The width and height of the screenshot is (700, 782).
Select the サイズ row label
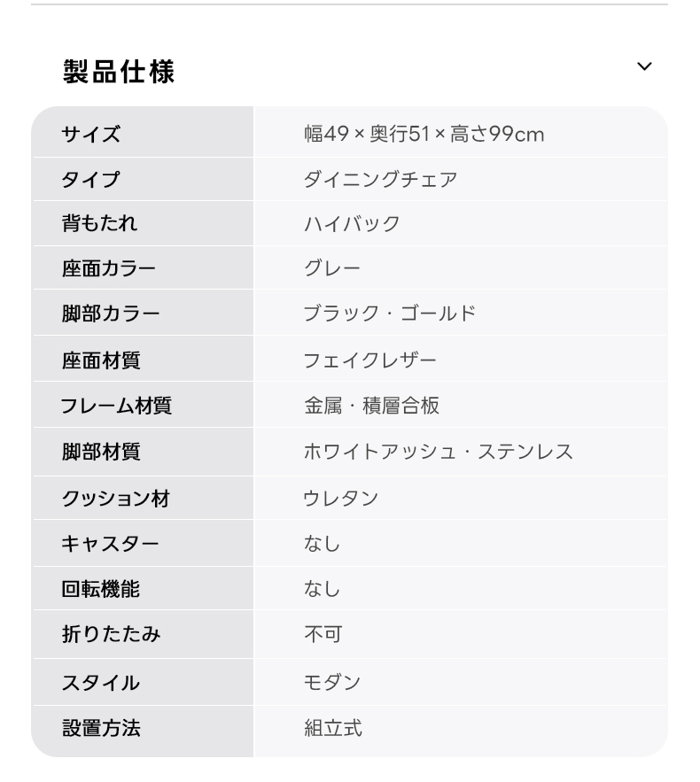click(90, 134)
